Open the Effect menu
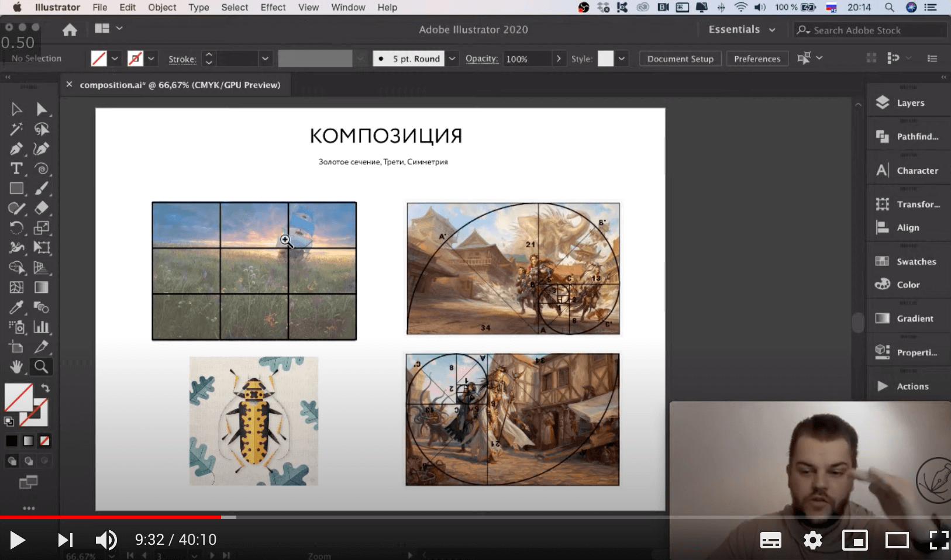 tap(273, 8)
